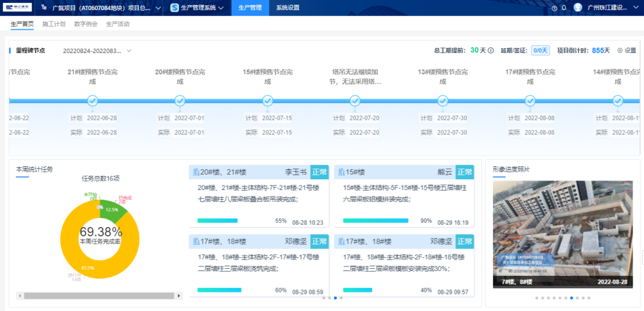The image size is (644, 311).
Task: Open milestone 设置 gear settings
Action: point(627,51)
